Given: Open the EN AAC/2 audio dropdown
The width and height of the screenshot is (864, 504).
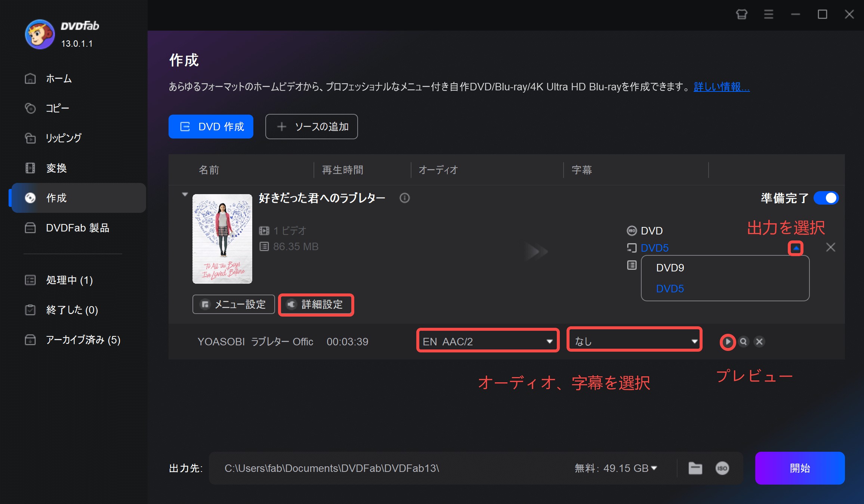Looking at the screenshot, I should [x=488, y=341].
